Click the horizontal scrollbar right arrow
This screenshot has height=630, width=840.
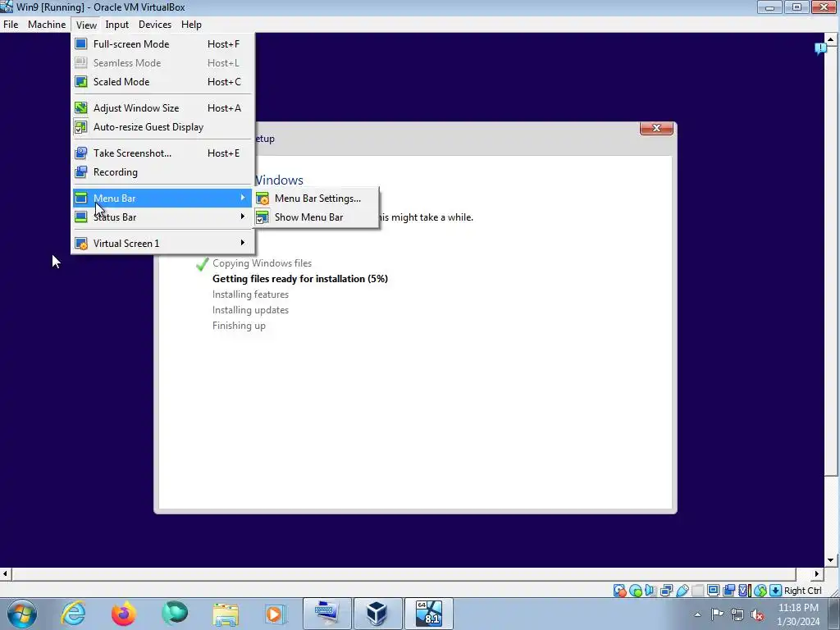point(817,573)
